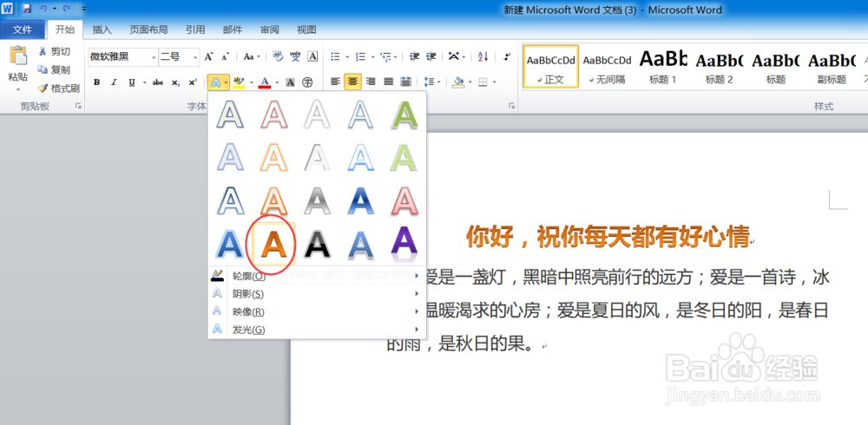Viewport: 868px width, 425px height.
Task: Apply the 副标题 (Subtitle) style
Action: click(x=832, y=67)
